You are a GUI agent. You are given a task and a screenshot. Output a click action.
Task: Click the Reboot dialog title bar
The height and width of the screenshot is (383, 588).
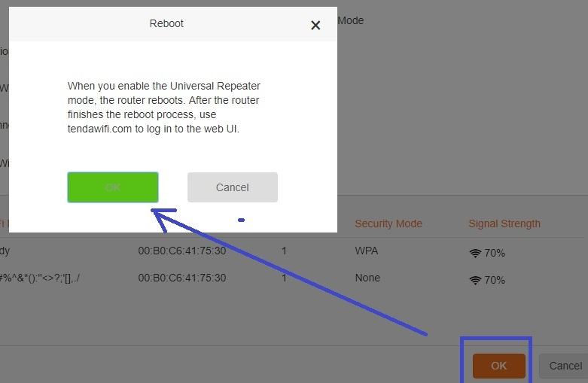click(173, 23)
